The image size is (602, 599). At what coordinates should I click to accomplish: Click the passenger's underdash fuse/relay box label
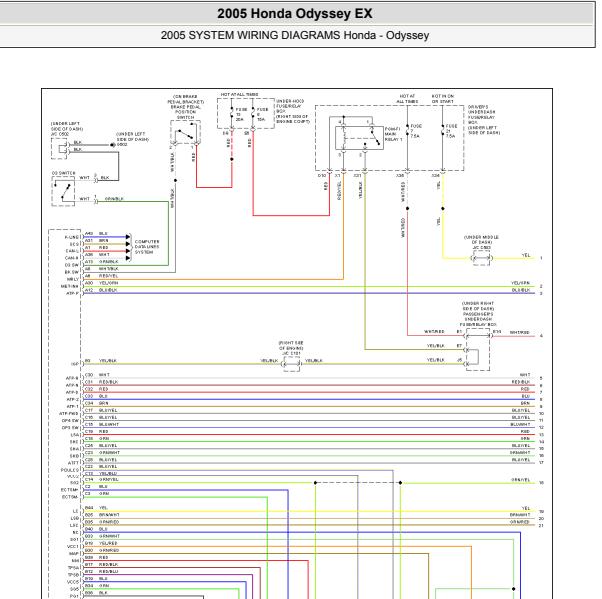pos(478,314)
